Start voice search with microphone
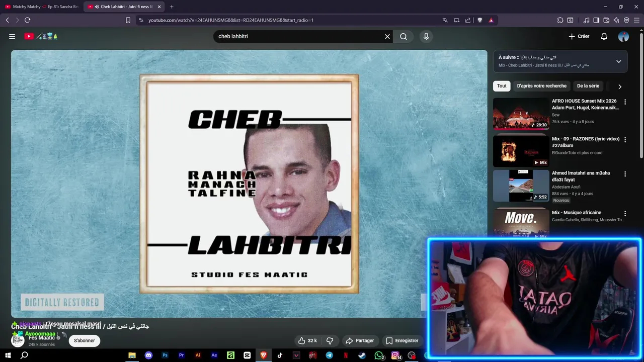The width and height of the screenshot is (644, 362). pos(426,36)
